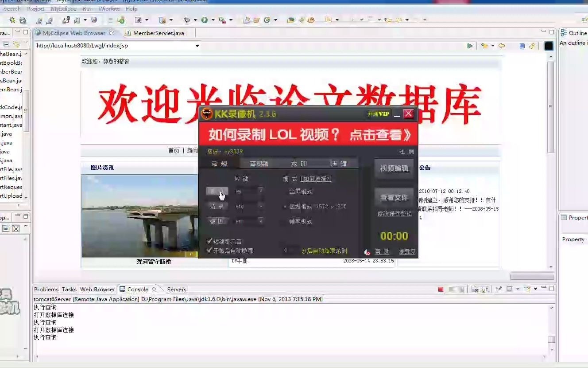588x368 pixels.
Task: Click the camera icon in main toolbar
Action: [x=138, y=20]
